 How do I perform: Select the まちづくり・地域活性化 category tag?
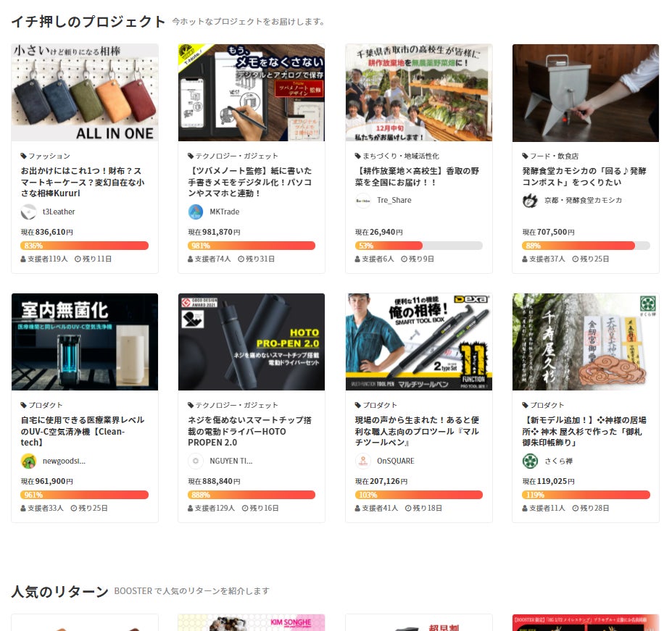[397, 156]
